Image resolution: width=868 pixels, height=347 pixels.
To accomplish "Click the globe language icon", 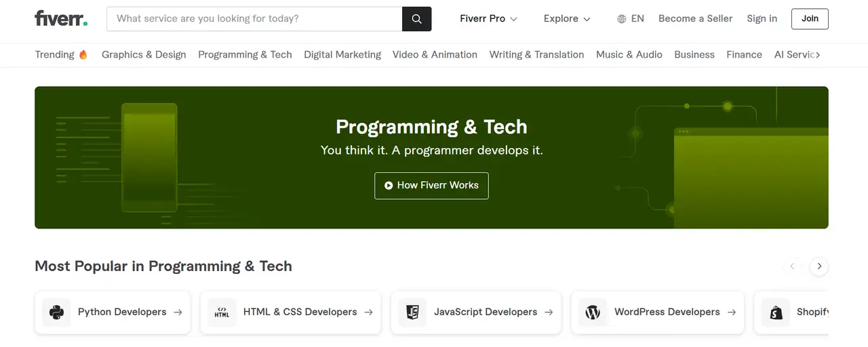I will [621, 19].
